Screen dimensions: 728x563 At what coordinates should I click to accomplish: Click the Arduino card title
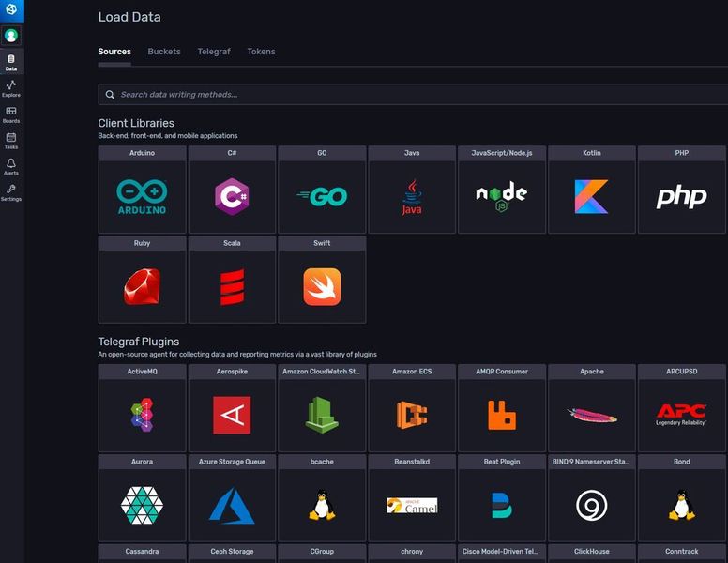pos(142,153)
